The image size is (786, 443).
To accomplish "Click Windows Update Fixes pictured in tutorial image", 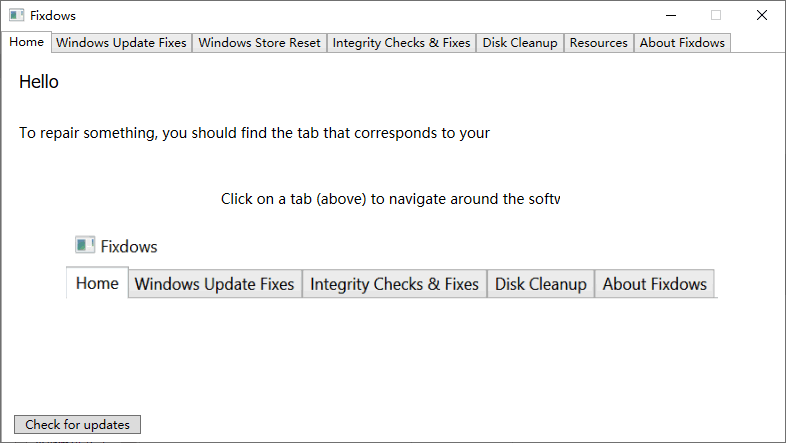I will [x=215, y=284].
